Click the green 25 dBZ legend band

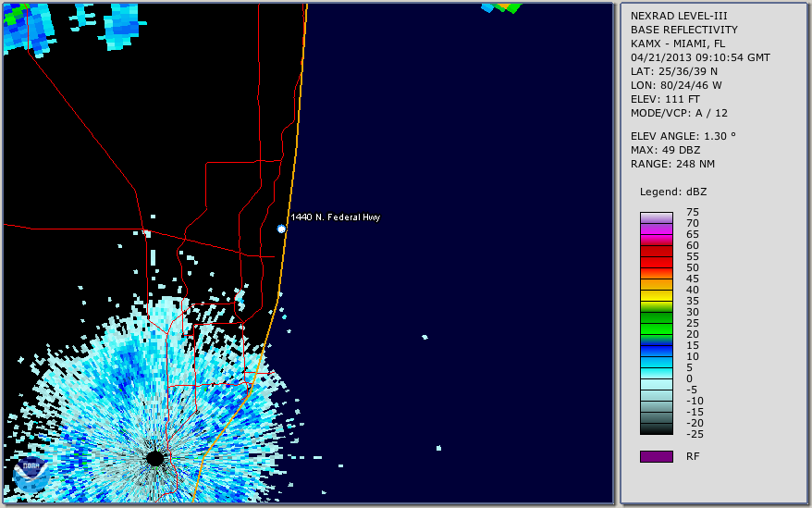coord(657,317)
